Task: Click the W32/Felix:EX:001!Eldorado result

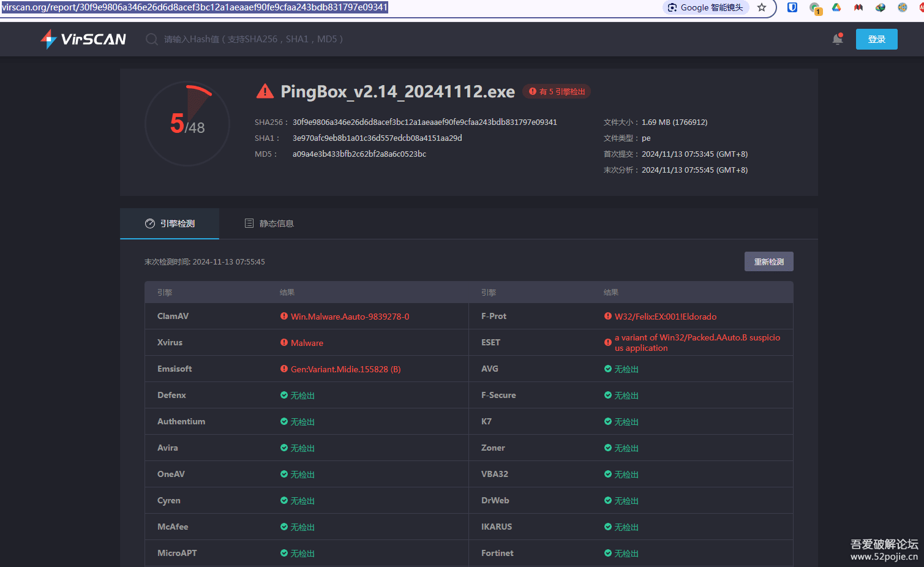Action: click(666, 317)
